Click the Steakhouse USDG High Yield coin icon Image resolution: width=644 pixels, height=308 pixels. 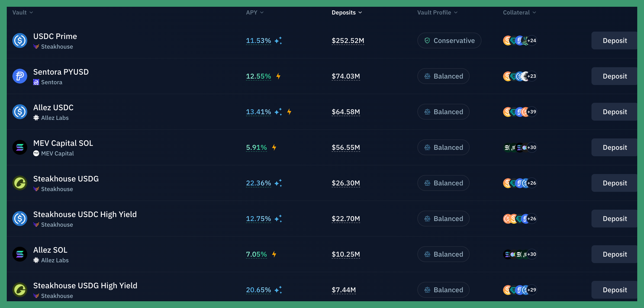20,290
